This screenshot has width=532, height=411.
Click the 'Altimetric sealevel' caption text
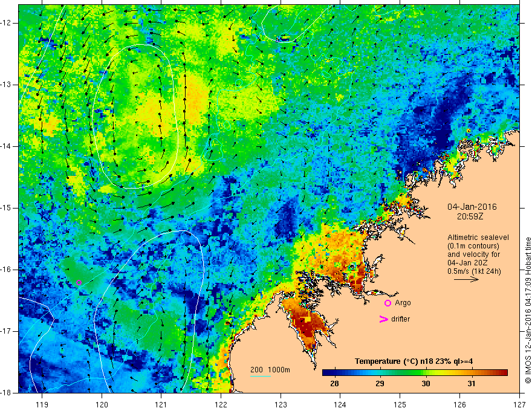point(478,238)
